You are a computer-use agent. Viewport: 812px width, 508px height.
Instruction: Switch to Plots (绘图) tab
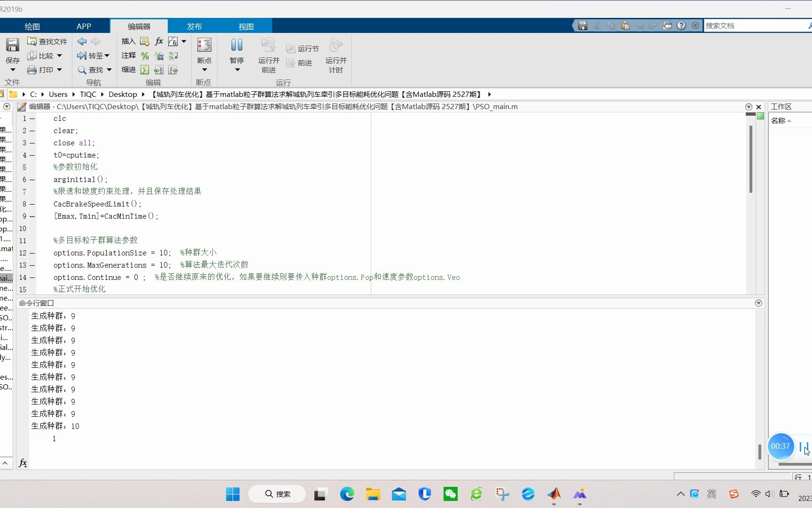pyautogui.click(x=32, y=26)
